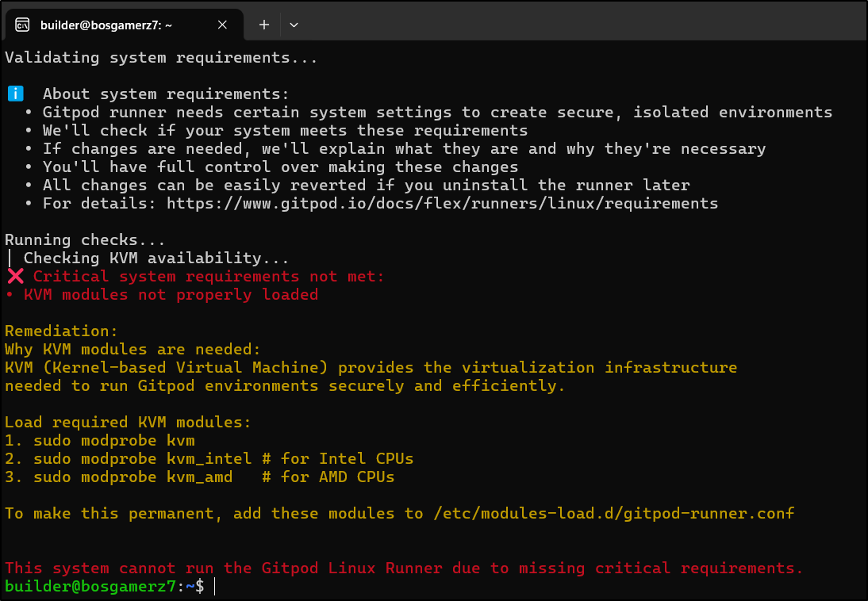The height and width of the screenshot is (601, 868).
Task: Click 'This system cannot run the Gitpod' message
Action: pos(404,568)
